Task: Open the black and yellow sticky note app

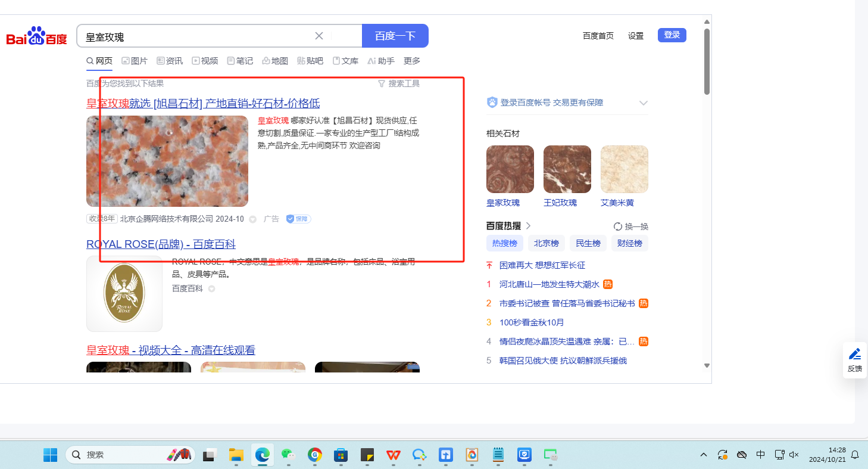Action: 367,455
